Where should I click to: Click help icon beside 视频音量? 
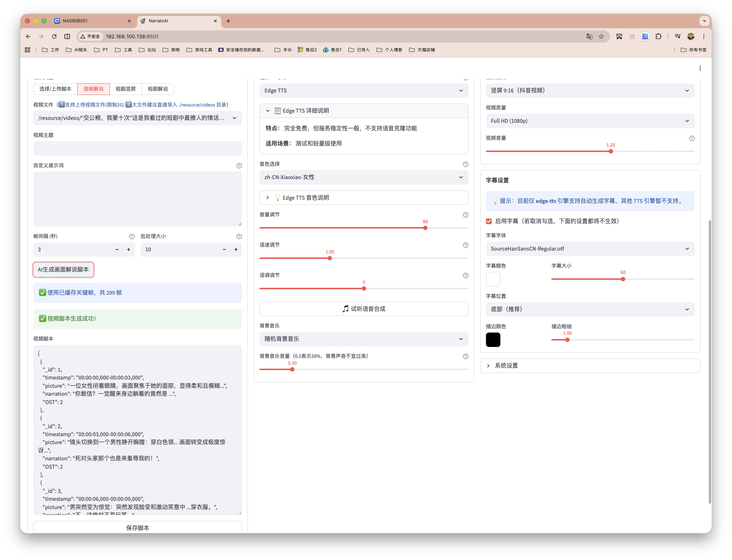point(692,138)
